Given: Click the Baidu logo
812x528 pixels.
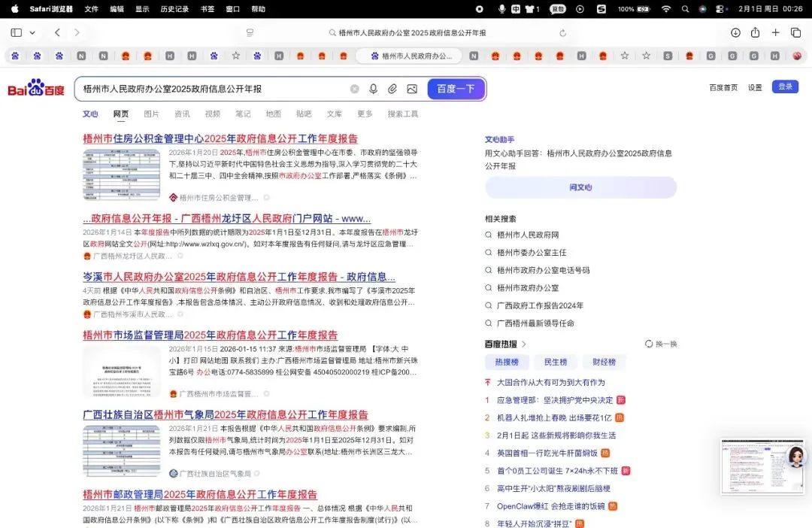Looking at the screenshot, I should tap(36, 88).
